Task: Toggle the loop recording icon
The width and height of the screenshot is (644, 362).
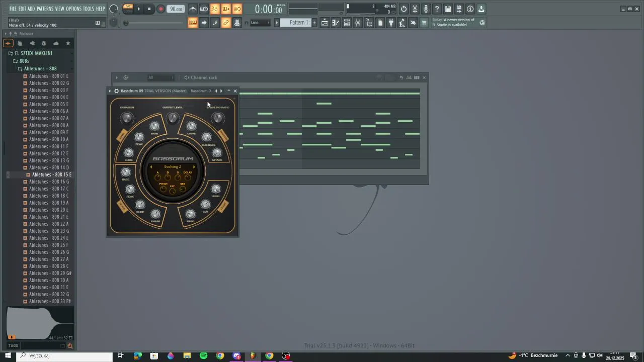Action: pyautogui.click(x=237, y=9)
